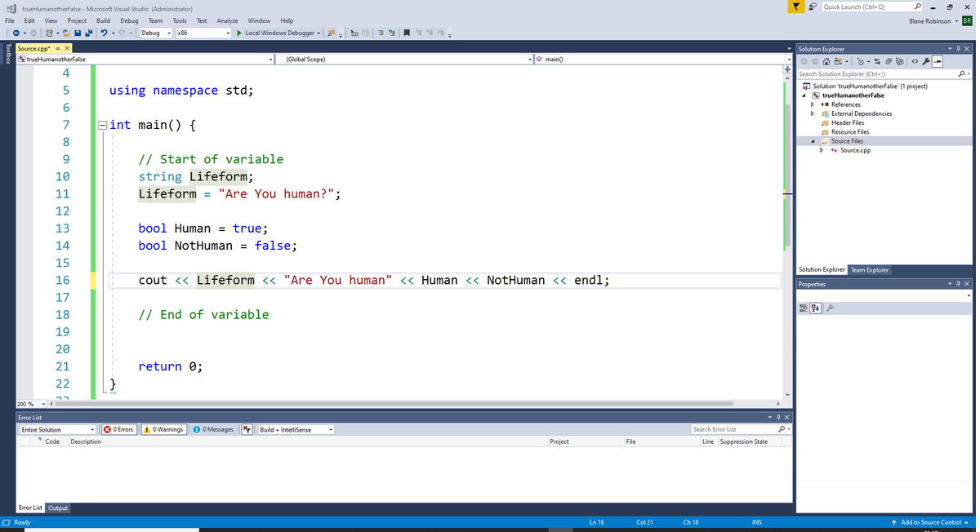Click the Open File folder icon
The width and height of the screenshot is (980, 532).
pyautogui.click(x=66, y=33)
